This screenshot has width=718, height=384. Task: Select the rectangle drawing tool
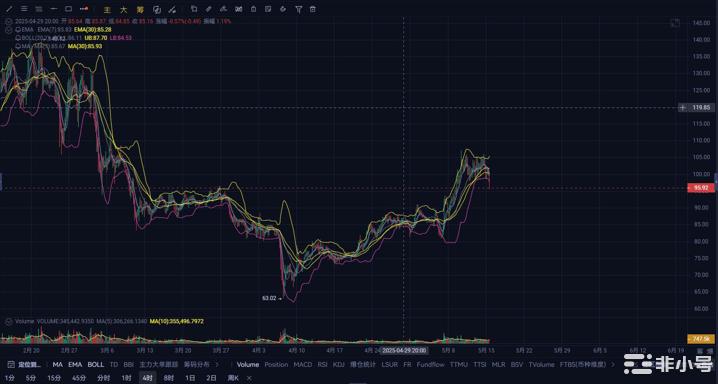68,9
